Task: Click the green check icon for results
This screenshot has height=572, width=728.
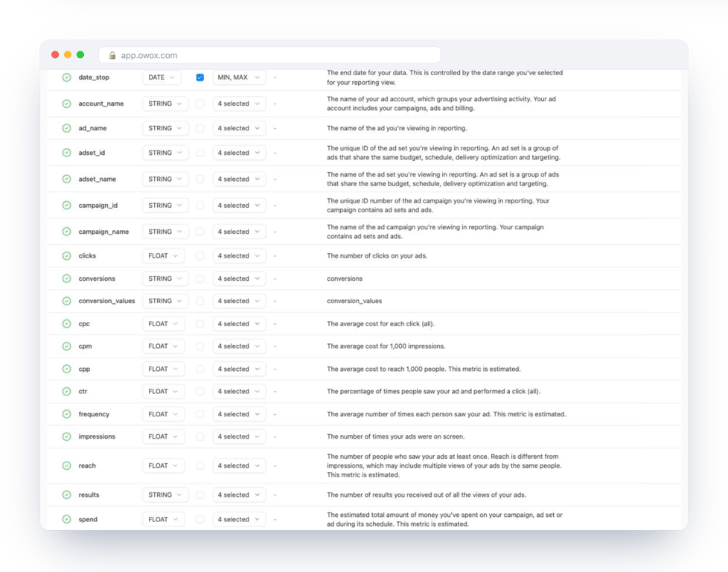Action: coord(66,495)
